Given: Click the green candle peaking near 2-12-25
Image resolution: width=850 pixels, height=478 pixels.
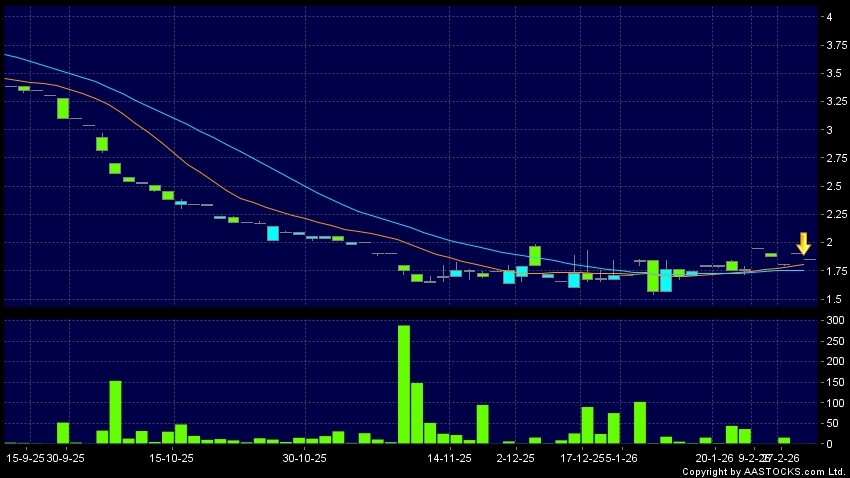Looking at the screenshot, I should pos(535,255).
